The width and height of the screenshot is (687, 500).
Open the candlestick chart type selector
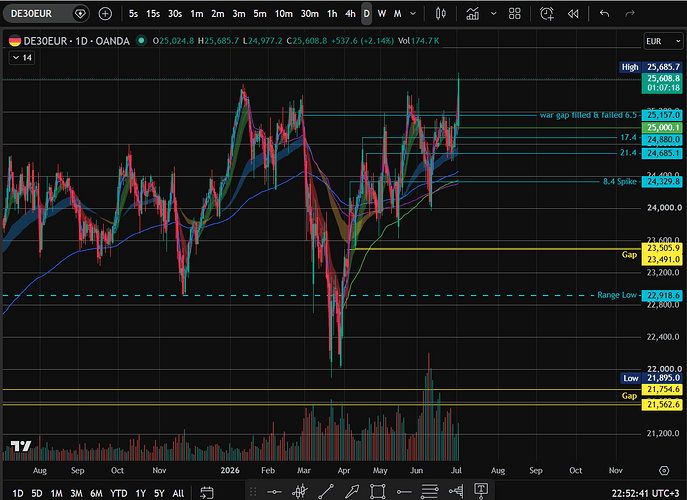pyautogui.click(x=441, y=14)
